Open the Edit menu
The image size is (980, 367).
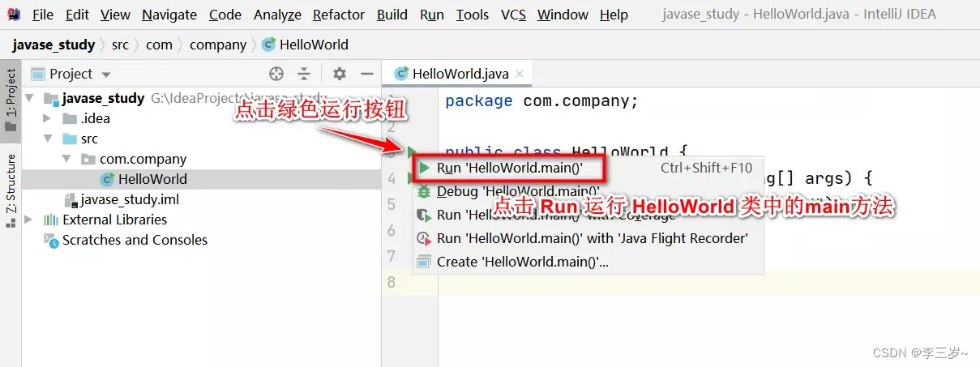click(78, 15)
